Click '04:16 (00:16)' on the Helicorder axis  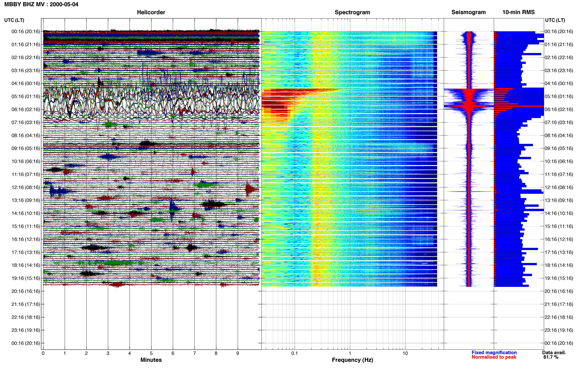point(26,83)
